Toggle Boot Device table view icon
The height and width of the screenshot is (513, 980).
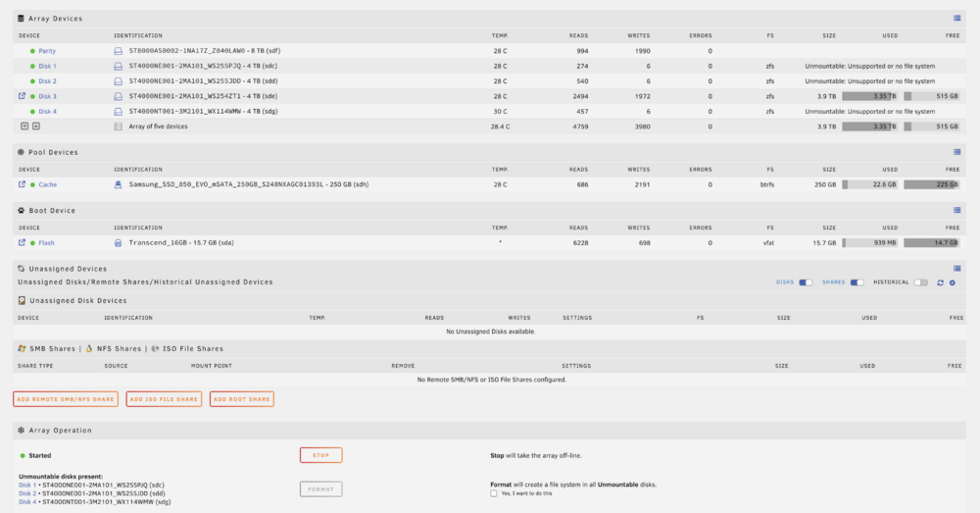[956, 210]
